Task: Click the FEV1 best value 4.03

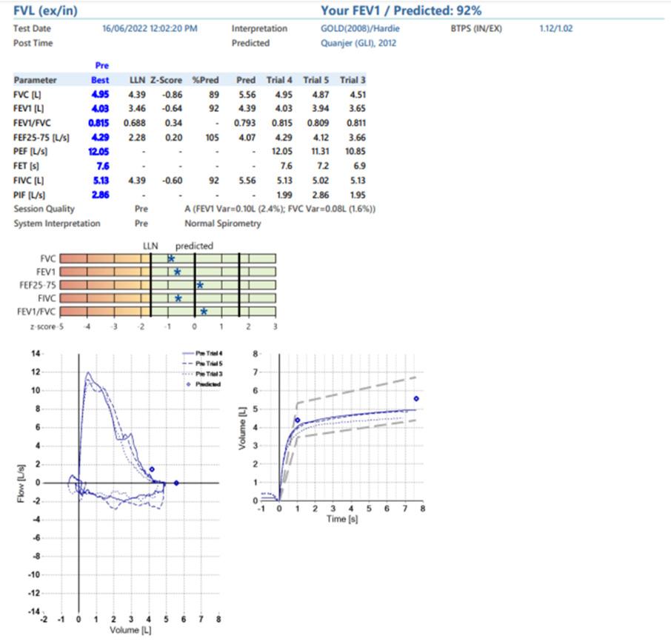Action: [x=100, y=109]
